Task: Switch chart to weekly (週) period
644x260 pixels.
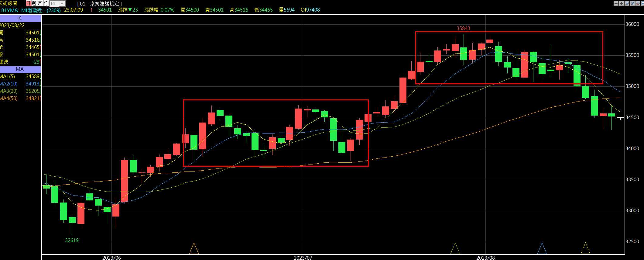Action: pyautogui.click(x=34, y=3)
